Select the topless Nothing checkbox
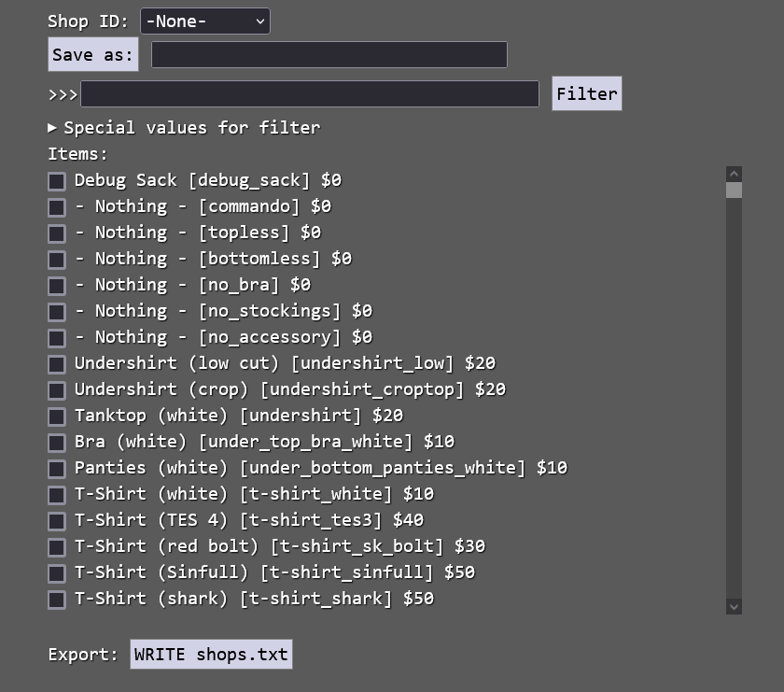Screen dimensions: 784x692 tap(57, 233)
